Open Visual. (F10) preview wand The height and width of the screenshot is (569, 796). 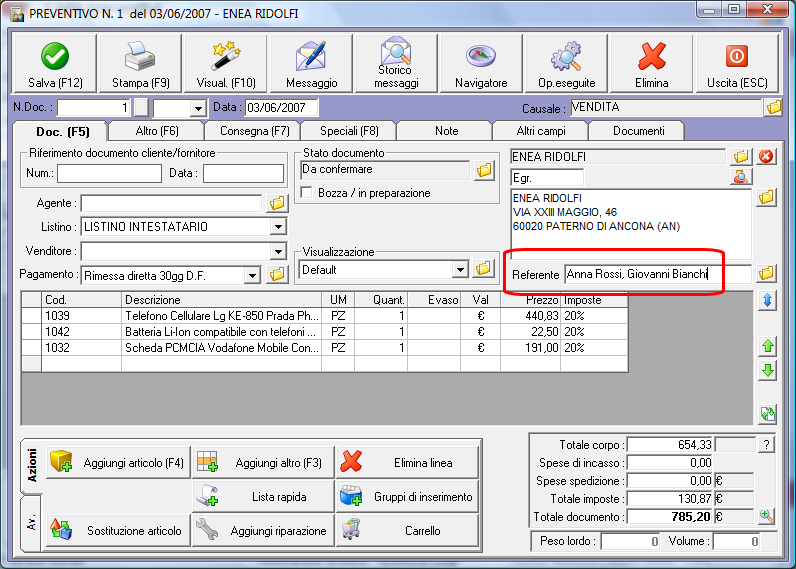[226, 64]
